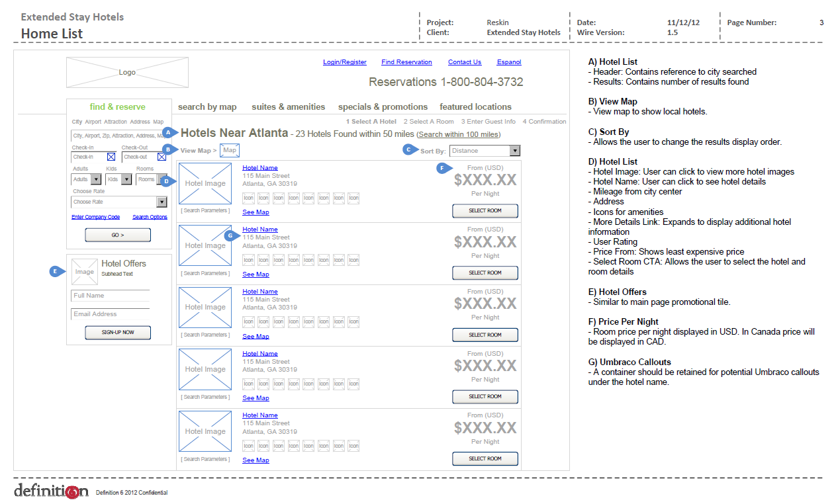Open the second hotel's Hotel Image thumbnail
The height and width of the screenshot is (504, 838).
205,245
